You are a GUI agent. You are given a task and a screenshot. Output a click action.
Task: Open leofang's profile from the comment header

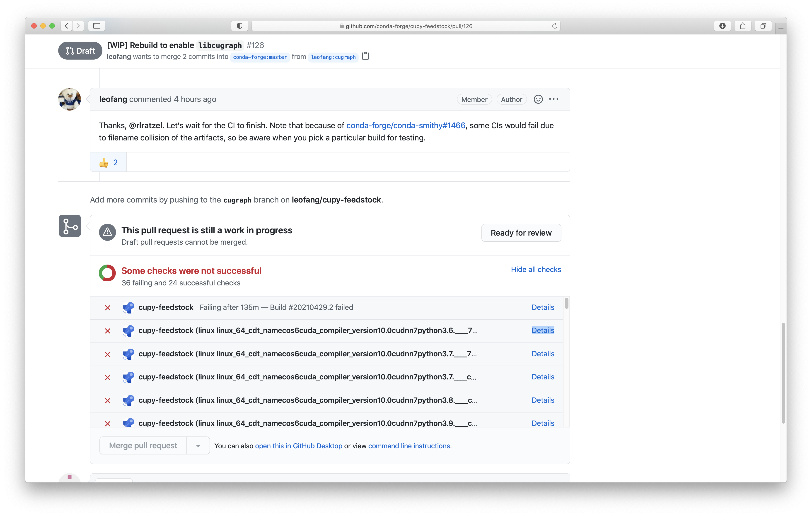click(x=113, y=99)
